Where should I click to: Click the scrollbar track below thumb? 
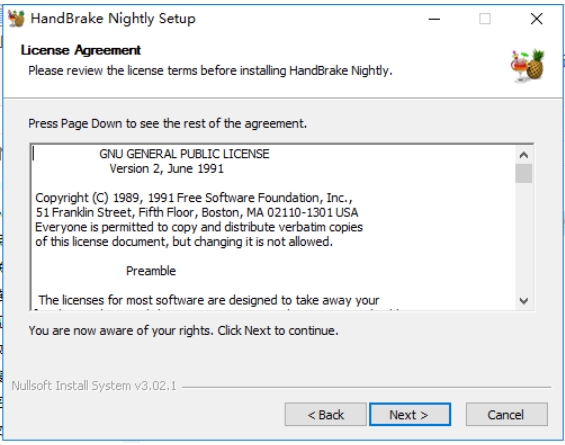[524, 237]
